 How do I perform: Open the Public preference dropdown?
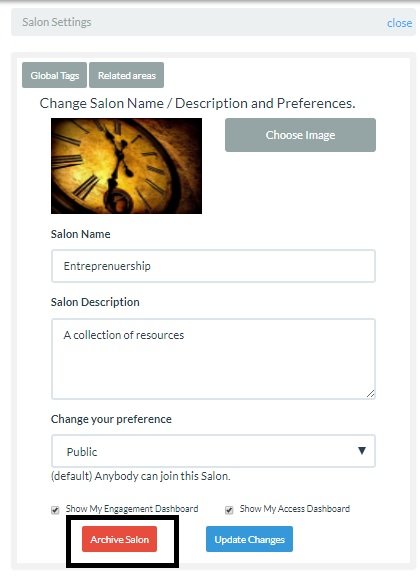[214, 451]
